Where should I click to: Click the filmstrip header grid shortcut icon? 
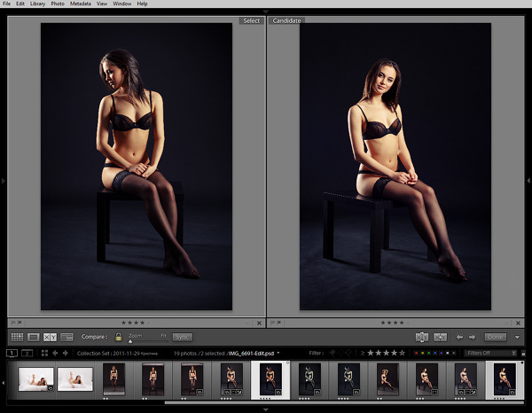(x=44, y=354)
